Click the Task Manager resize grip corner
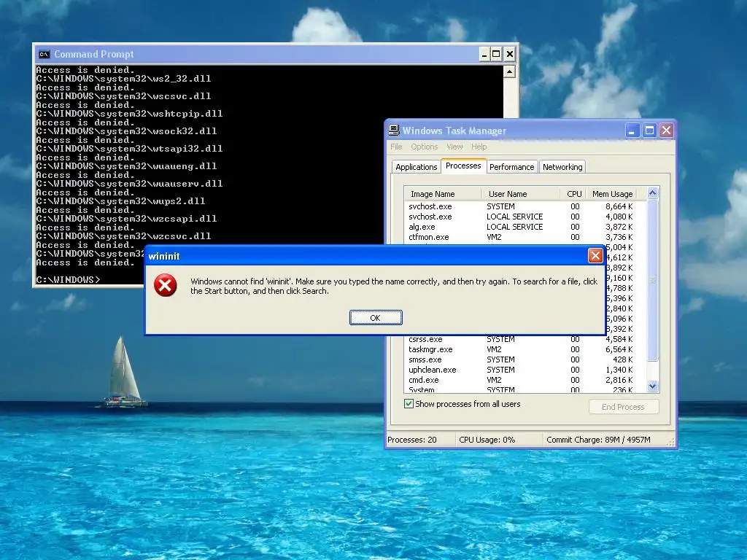This screenshot has width=747, height=560. (x=671, y=443)
